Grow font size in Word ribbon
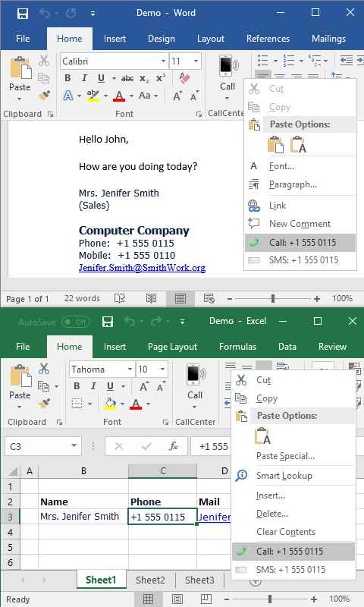Viewport: 364px width, 607px height. tap(177, 96)
